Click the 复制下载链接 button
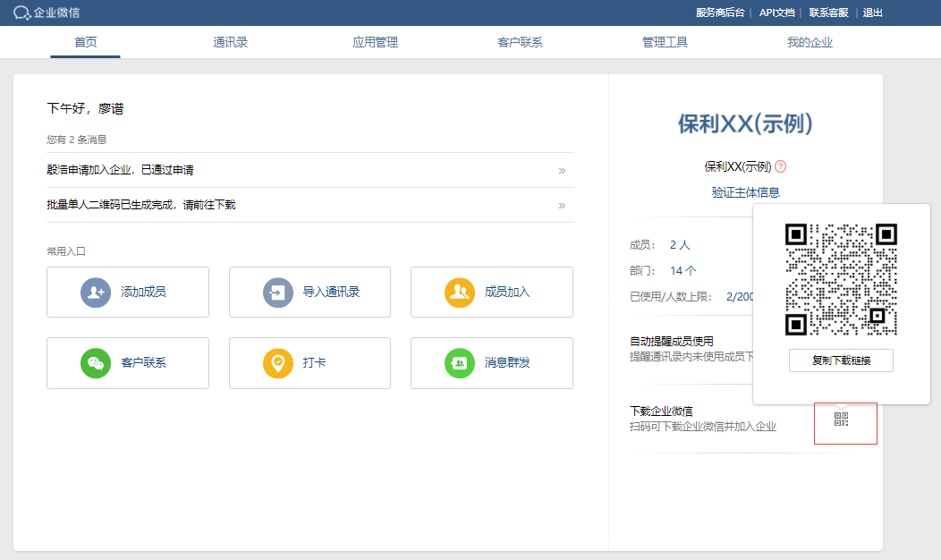941x560 pixels. [x=841, y=361]
